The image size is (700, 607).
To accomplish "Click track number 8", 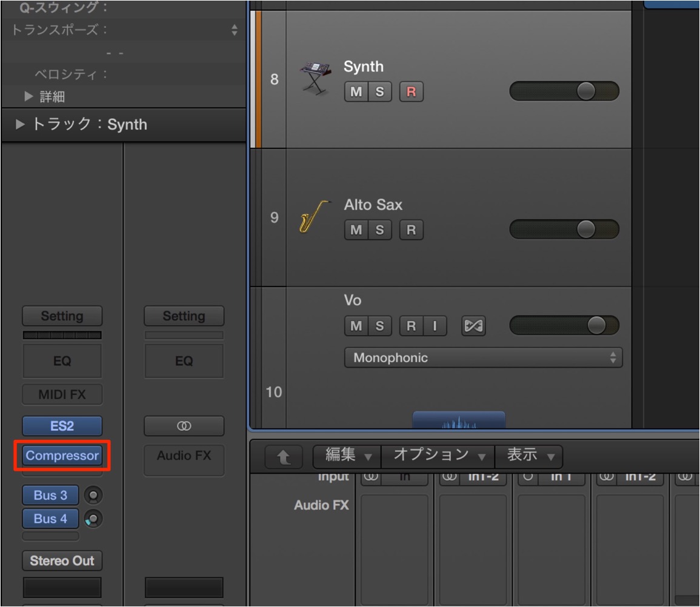I will (x=274, y=79).
